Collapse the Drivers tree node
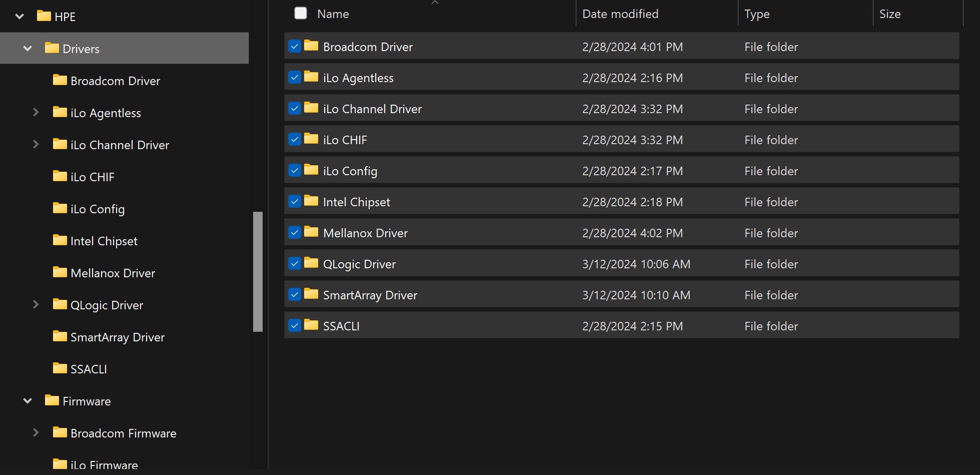Image resolution: width=980 pixels, height=475 pixels. pyautogui.click(x=28, y=49)
